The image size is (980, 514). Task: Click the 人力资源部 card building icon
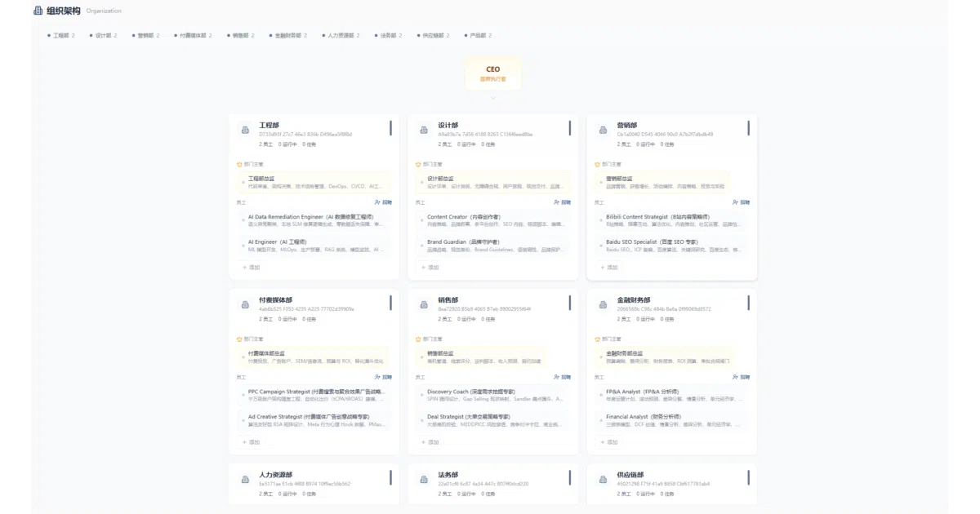point(244,479)
